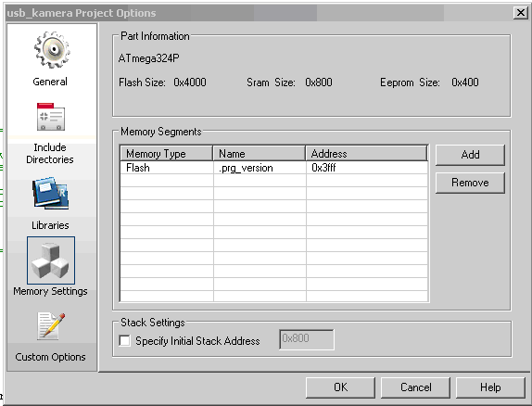Confirm the dialog with OK
Screen dimensions: 532x406
click(x=340, y=387)
